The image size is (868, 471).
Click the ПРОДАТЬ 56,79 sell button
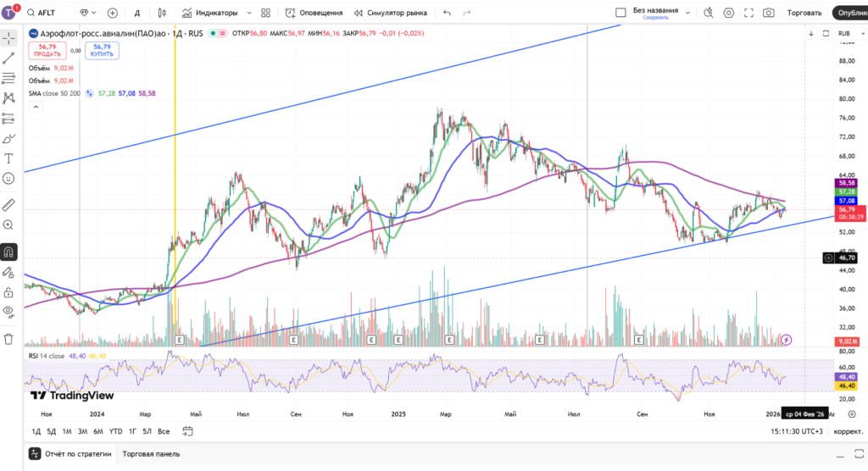(47, 50)
